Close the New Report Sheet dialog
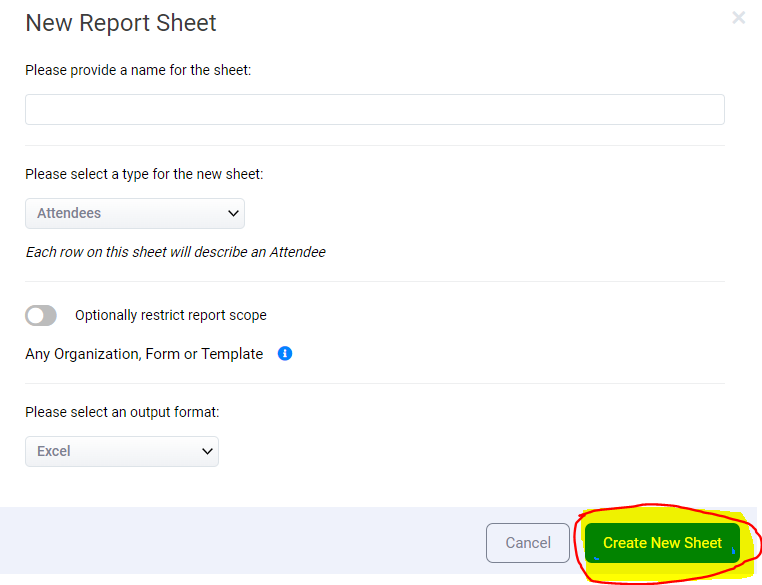This screenshot has width=762, height=585. pos(739,17)
